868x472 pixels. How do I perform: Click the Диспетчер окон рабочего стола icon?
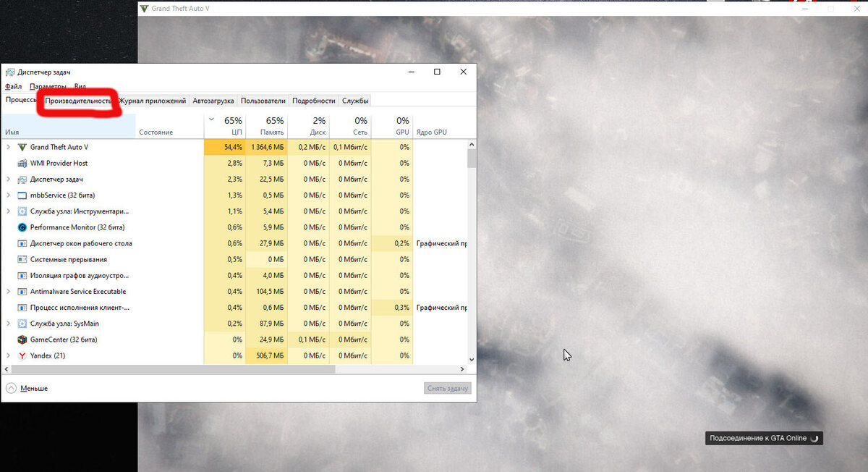pos(22,243)
